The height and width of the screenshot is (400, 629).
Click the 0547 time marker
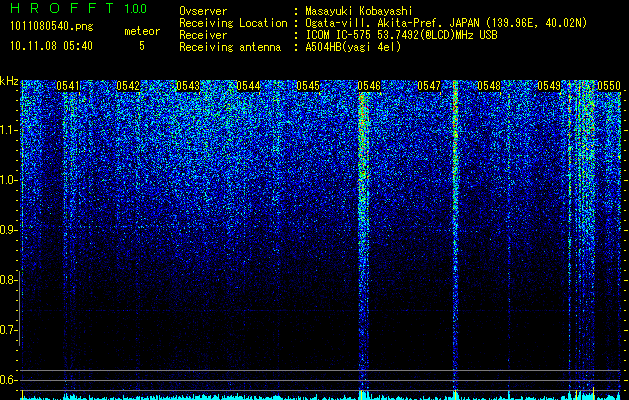[429, 86]
